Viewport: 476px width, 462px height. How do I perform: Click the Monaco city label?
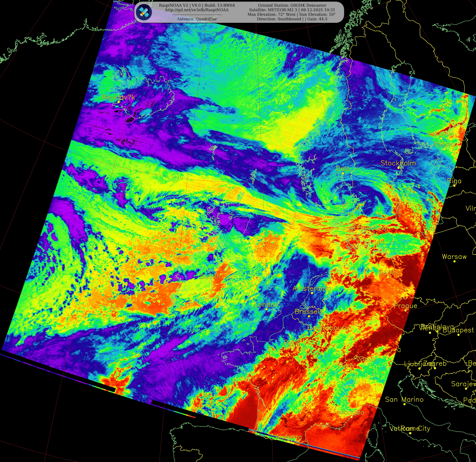click(351, 412)
